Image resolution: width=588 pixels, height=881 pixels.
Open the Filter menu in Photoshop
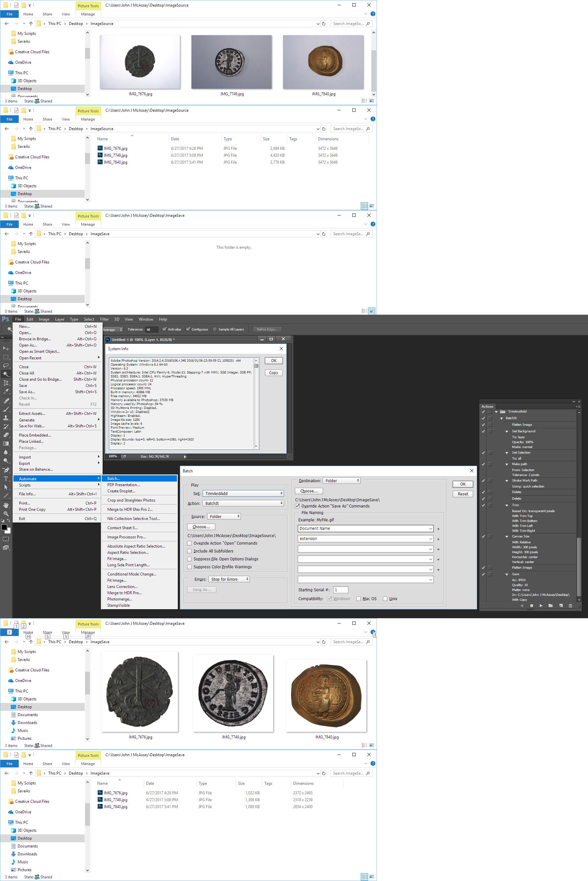pyautogui.click(x=104, y=319)
